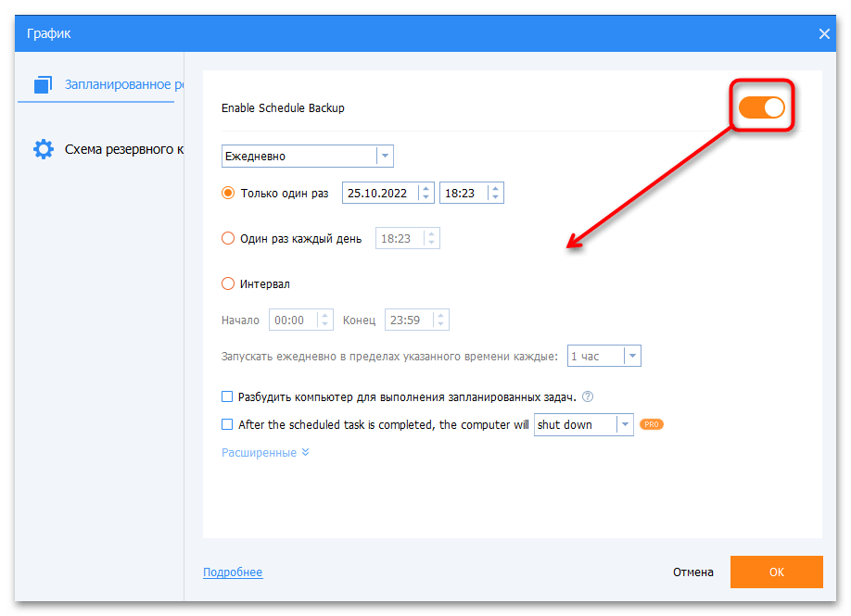
Task: Click the Начало label
Action: (x=240, y=321)
